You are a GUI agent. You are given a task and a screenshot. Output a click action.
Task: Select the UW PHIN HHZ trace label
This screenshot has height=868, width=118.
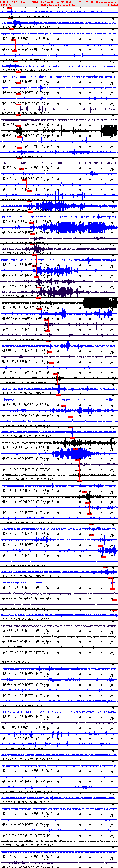[27, 308]
